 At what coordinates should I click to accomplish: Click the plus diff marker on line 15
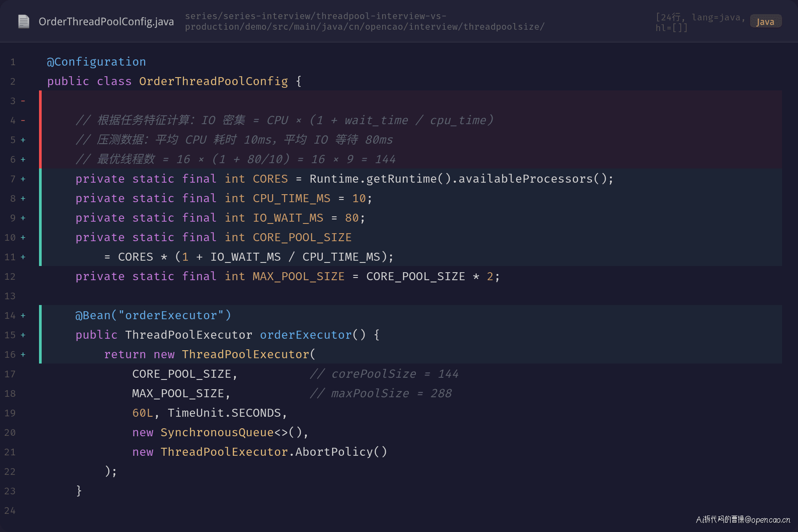pyautogui.click(x=23, y=335)
